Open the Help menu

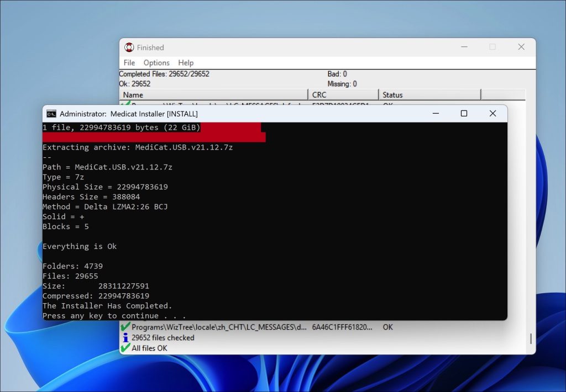click(x=186, y=62)
